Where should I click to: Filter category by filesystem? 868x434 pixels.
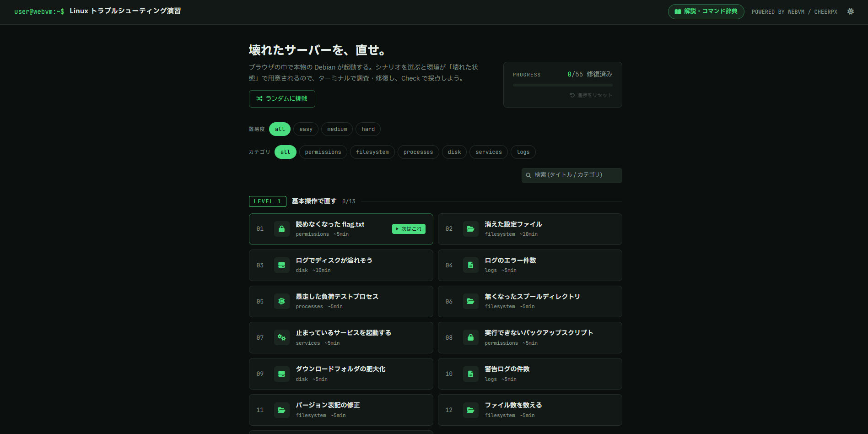372,152
